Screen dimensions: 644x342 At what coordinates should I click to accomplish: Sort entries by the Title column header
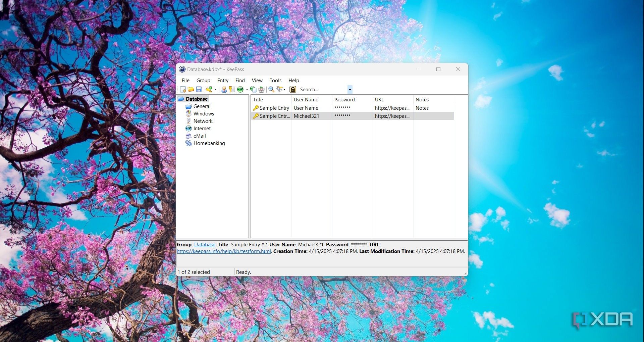271,100
